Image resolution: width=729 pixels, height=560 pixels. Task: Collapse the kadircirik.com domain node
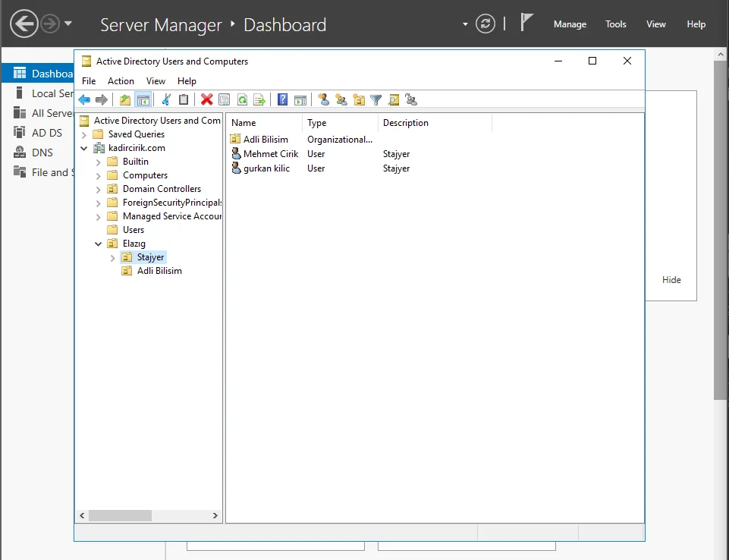click(84, 149)
